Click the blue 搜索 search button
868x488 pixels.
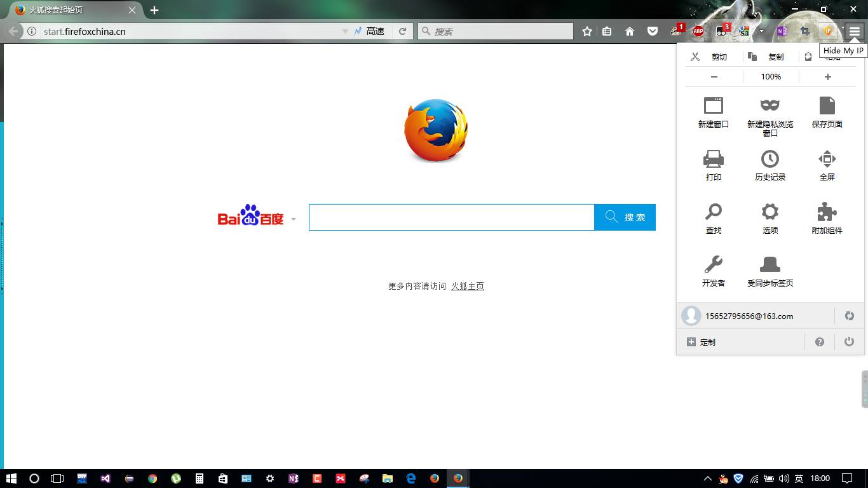pos(625,217)
